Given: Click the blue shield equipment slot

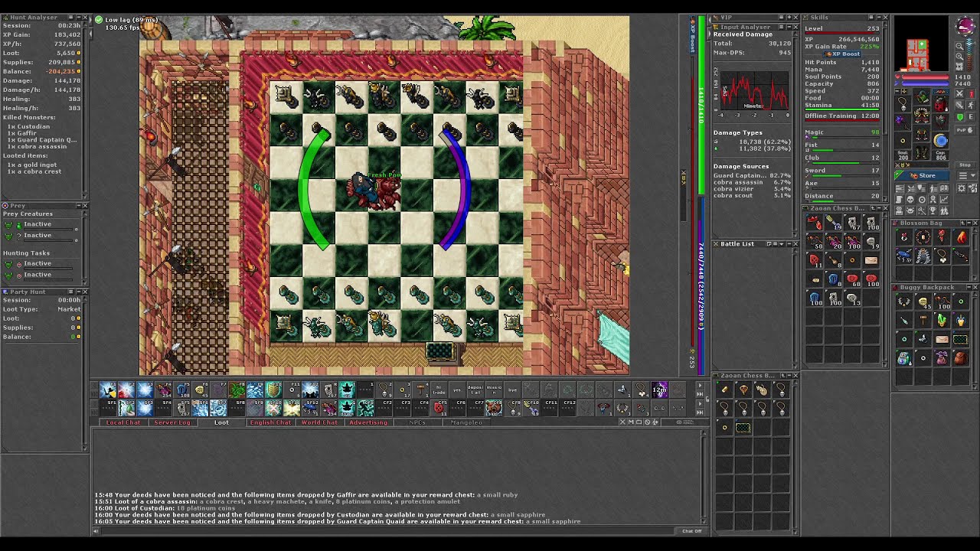Looking at the screenshot, I should coord(940,140).
